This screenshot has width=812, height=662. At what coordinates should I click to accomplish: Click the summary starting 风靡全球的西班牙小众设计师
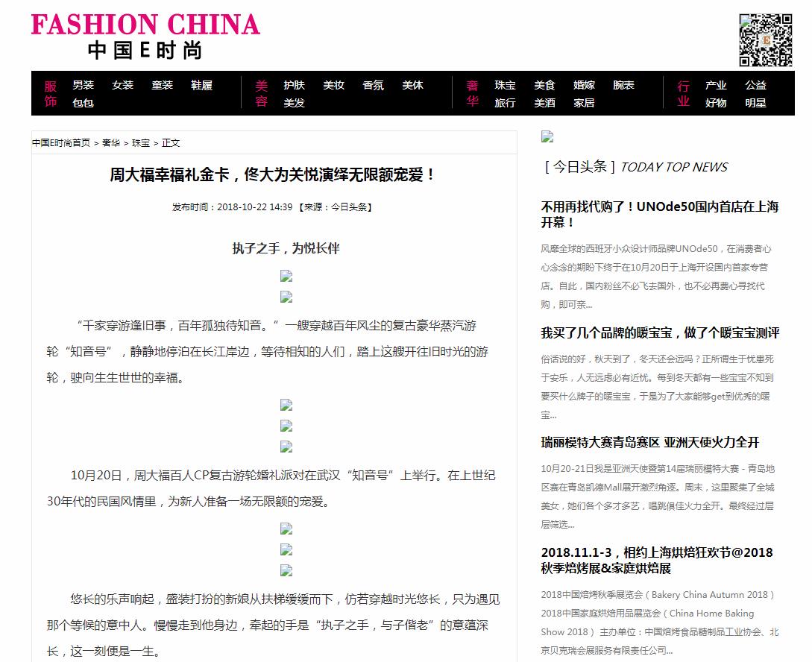coord(656,277)
